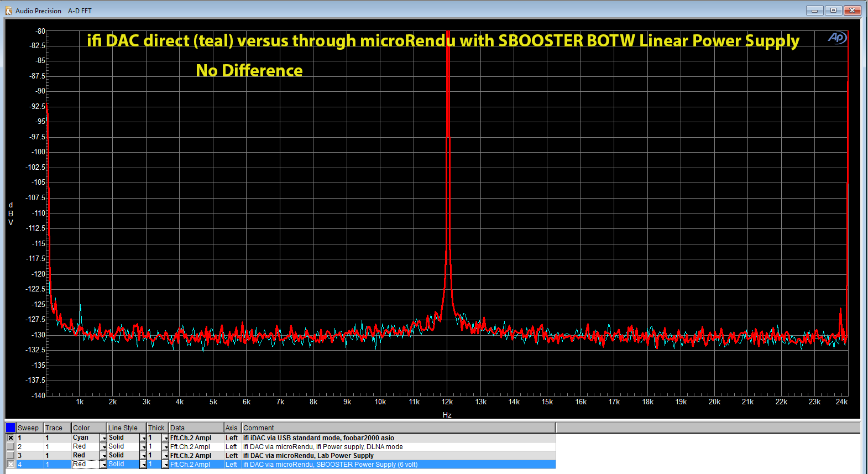
Task: Click sweep number 2 cell
Action: [x=30, y=446]
